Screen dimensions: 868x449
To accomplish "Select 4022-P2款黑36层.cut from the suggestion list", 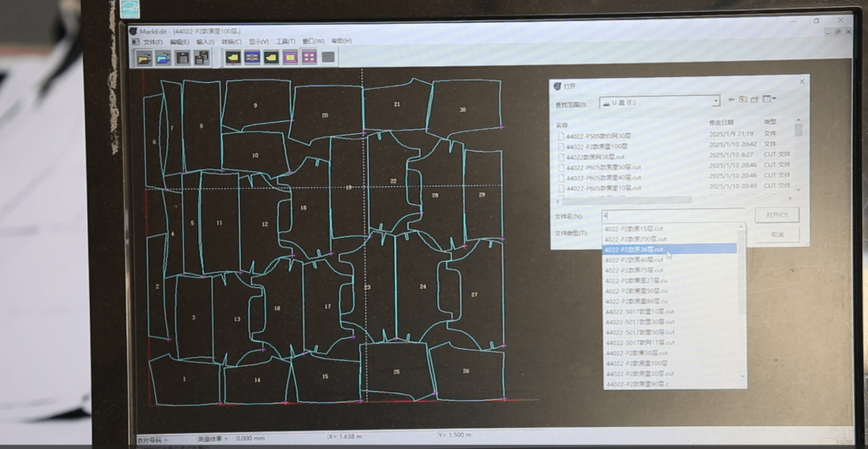I will (634, 249).
